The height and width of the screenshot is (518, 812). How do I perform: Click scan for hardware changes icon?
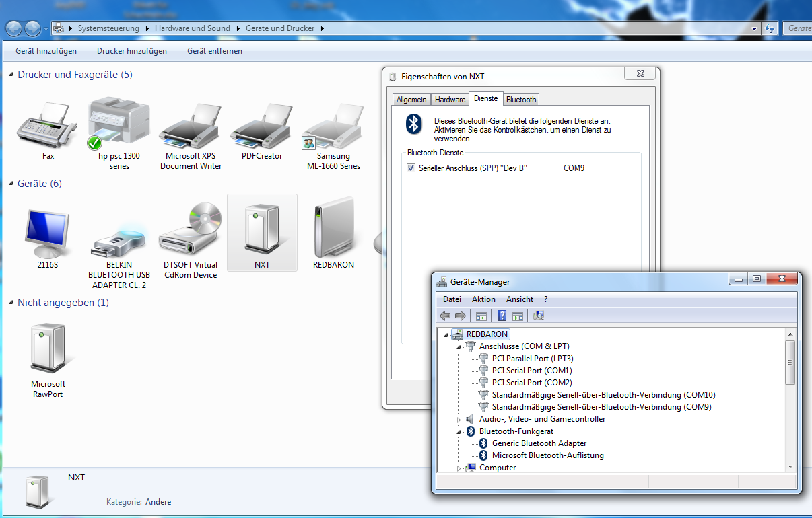point(539,316)
